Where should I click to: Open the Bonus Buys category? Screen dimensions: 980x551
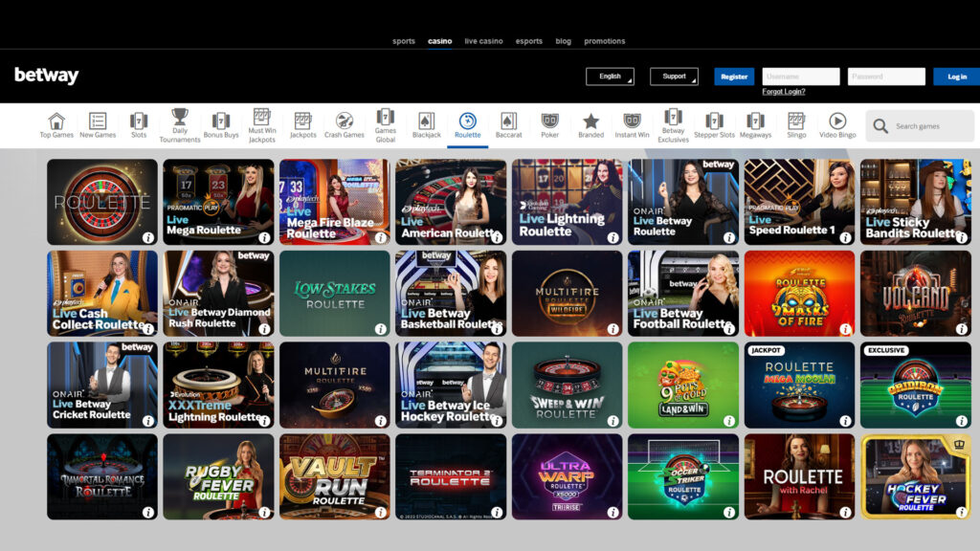(x=221, y=125)
